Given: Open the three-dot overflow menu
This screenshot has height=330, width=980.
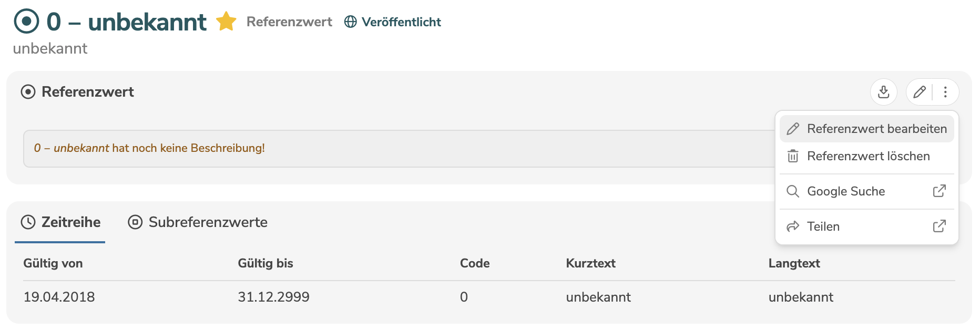Looking at the screenshot, I should (945, 92).
